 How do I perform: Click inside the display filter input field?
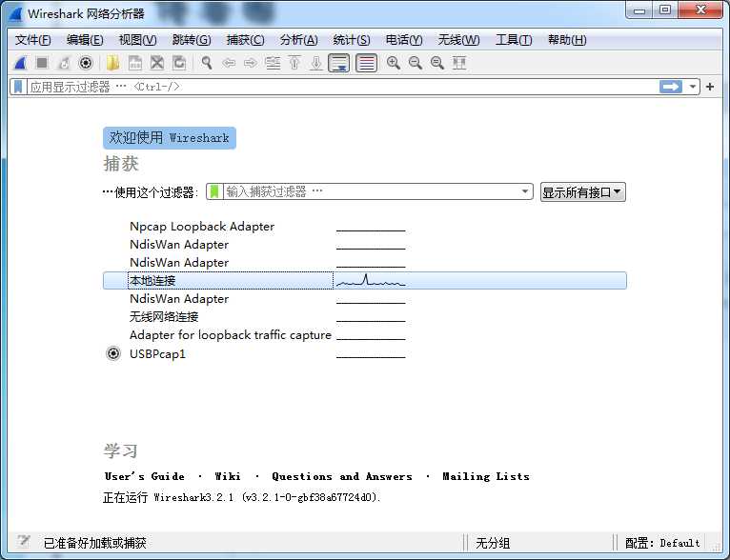pos(342,87)
